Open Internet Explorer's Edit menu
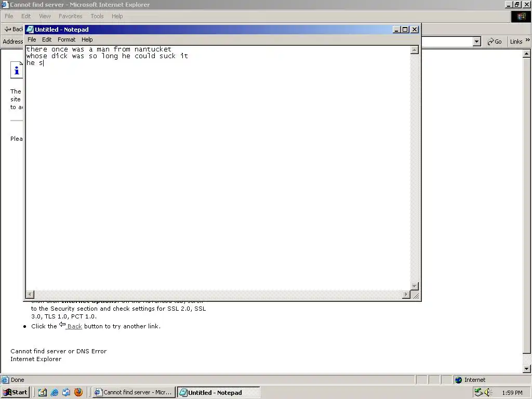 point(26,16)
